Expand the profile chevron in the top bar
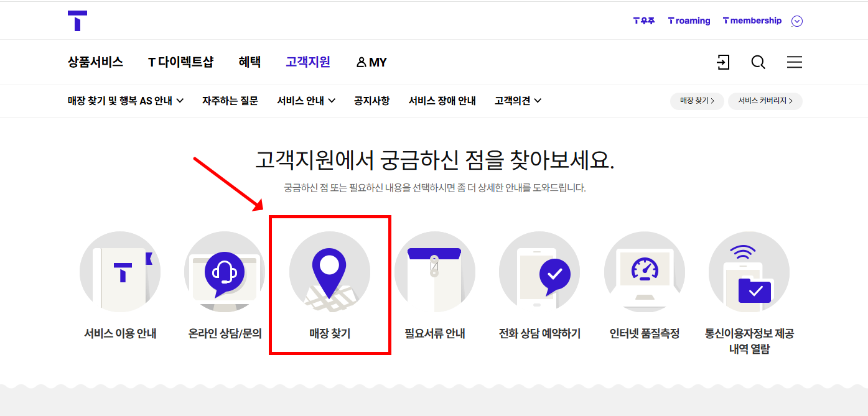The height and width of the screenshot is (416, 868). 797,21
